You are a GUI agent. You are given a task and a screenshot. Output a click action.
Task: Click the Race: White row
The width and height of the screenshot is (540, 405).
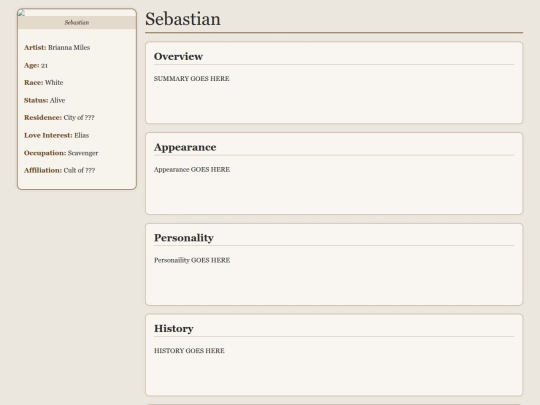pyautogui.click(x=43, y=83)
